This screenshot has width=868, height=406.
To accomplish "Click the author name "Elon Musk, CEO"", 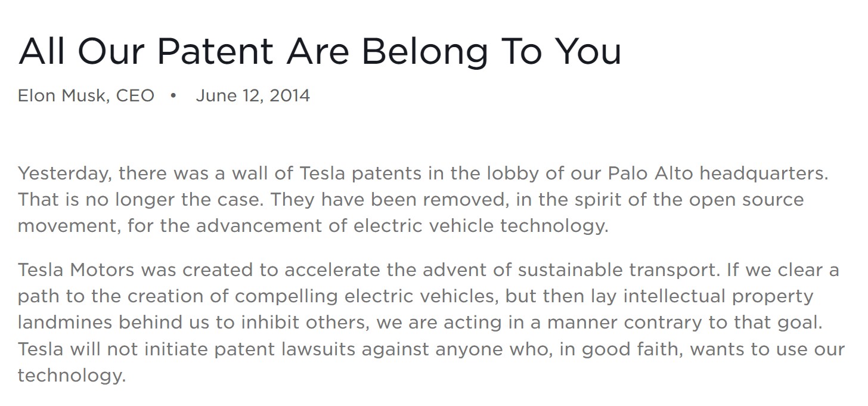I will click(86, 95).
